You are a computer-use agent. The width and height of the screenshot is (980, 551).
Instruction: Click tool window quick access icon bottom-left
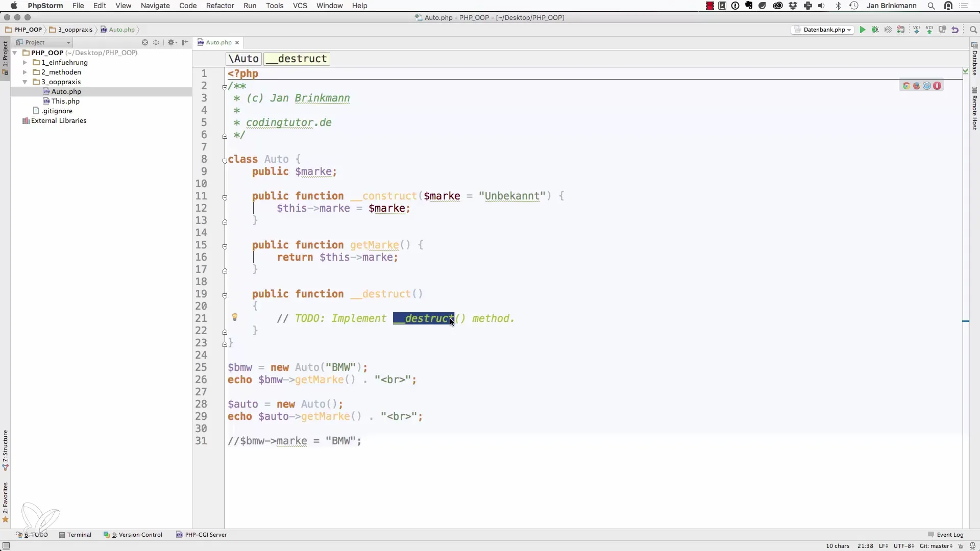tap(6, 546)
